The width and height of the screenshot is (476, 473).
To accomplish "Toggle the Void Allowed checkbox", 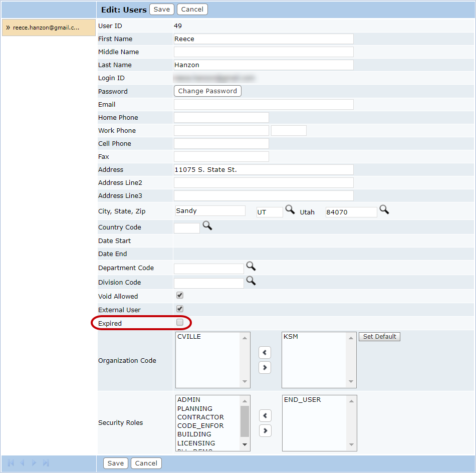I will 180,296.
